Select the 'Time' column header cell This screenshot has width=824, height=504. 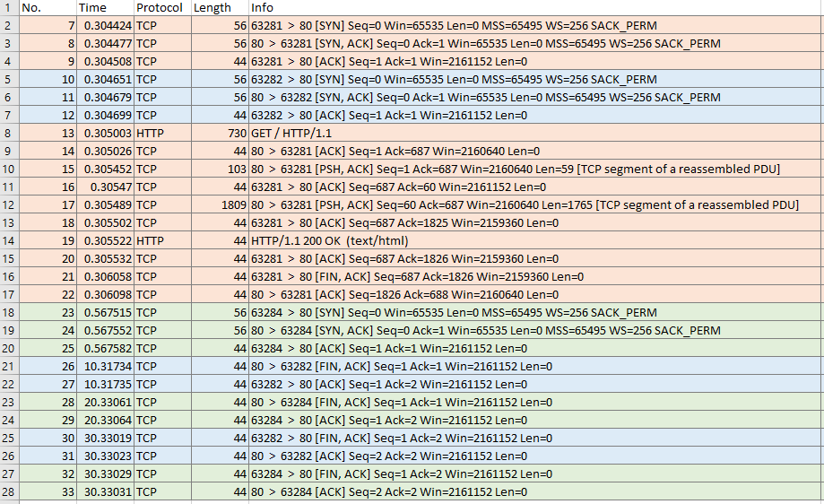[x=105, y=8]
